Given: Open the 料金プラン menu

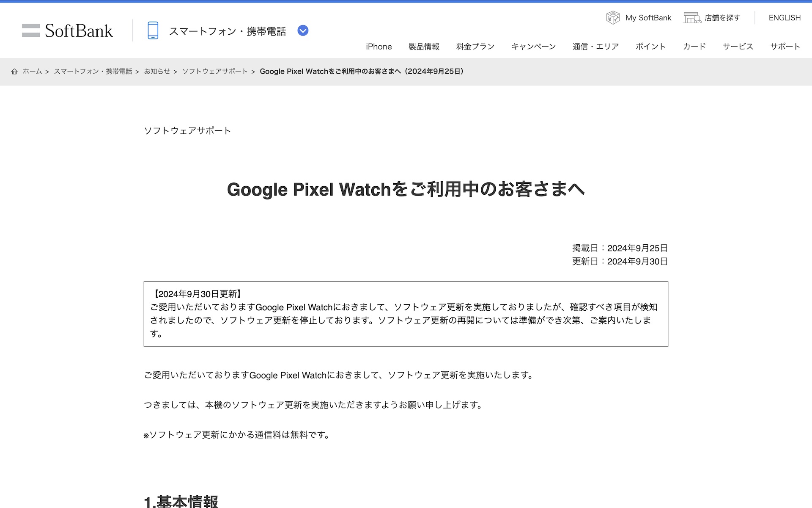Looking at the screenshot, I should tap(475, 47).
